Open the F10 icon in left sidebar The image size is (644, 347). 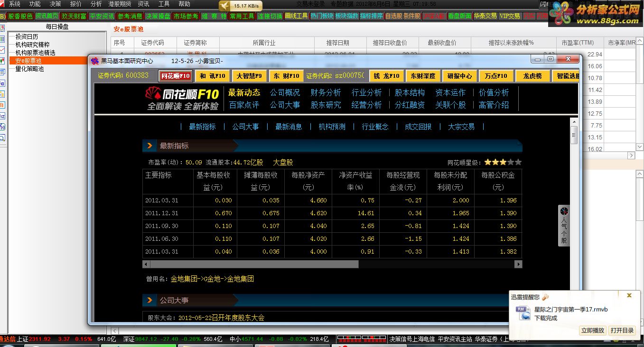(x=2, y=82)
